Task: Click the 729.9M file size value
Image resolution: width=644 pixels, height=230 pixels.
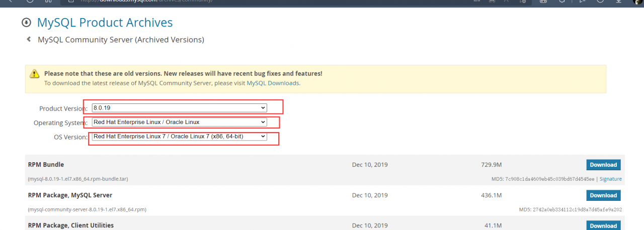Action: (491, 165)
